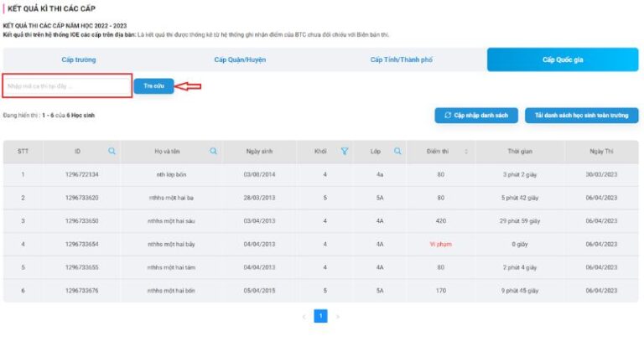Go to previous page with left chevron
This screenshot has width=644, height=362.
(x=304, y=317)
